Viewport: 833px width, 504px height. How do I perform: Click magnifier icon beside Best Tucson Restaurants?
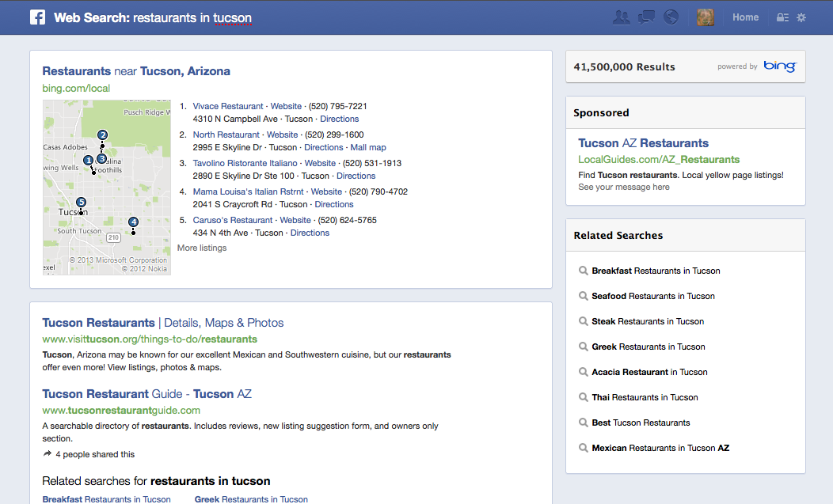click(x=584, y=423)
